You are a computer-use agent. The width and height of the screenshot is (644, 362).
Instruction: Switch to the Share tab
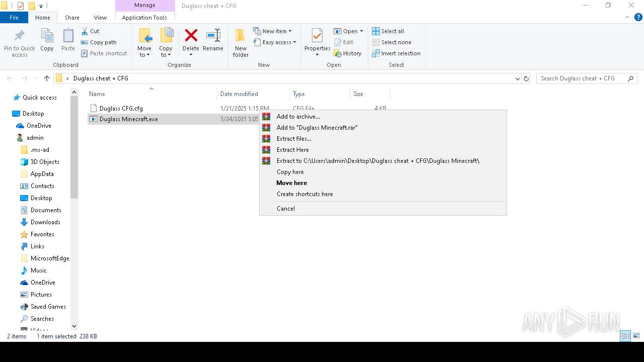click(x=72, y=18)
